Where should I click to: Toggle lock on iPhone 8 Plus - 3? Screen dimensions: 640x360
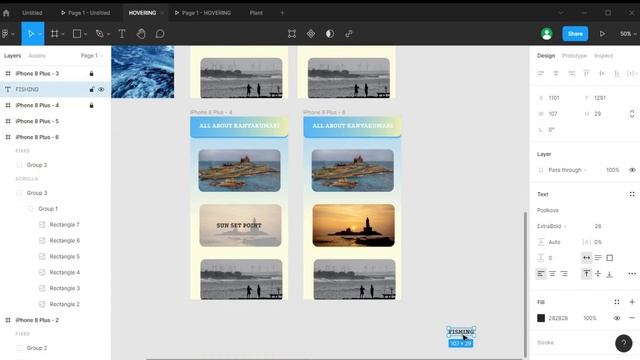coord(91,73)
